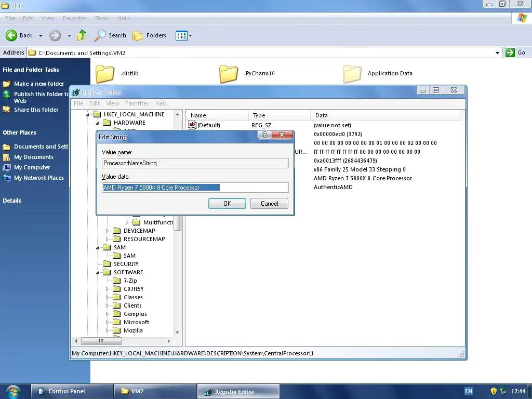Image resolution: width=532 pixels, height=399 pixels.
Task: Click Make a new folder task
Action: coord(33,84)
